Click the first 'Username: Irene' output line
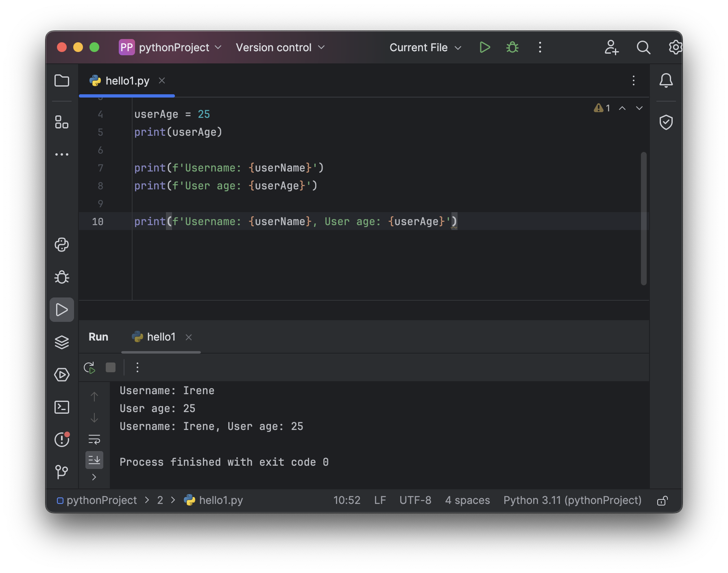Screen dimensions: 728x573 (x=167, y=391)
